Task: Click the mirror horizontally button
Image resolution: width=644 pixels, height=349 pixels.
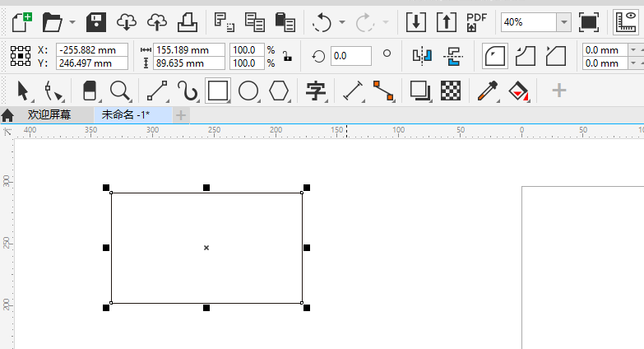Action: (x=422, y=56)
